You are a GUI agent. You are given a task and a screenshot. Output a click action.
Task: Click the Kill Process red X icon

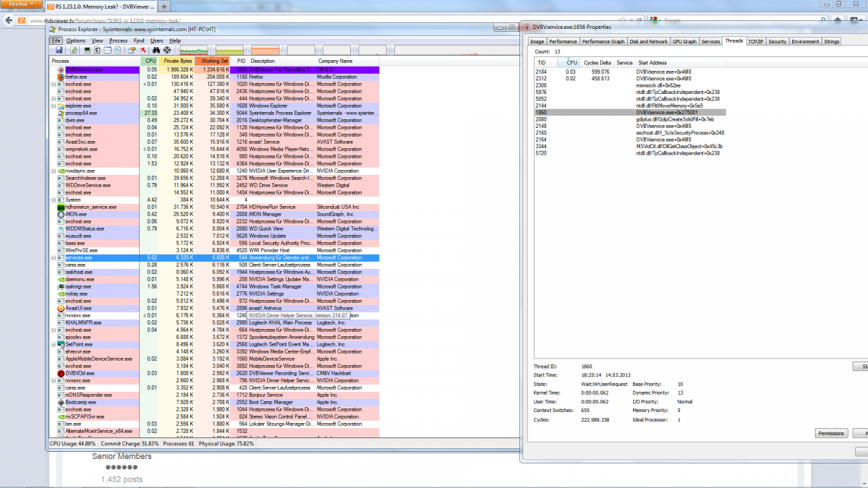pos(143,51)
